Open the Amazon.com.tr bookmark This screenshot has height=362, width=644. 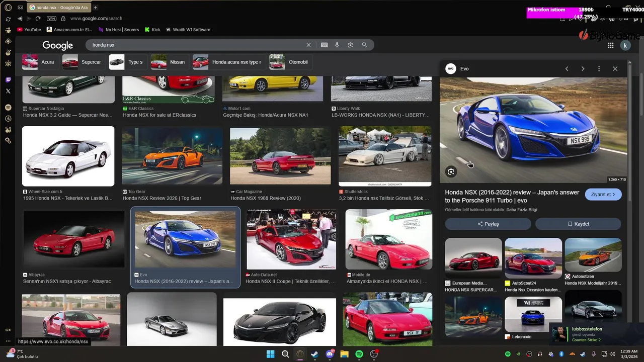point(69,30)
